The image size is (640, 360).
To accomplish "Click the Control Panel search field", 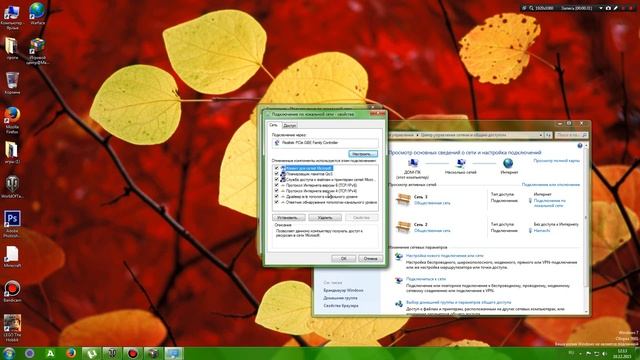I will coord(571,135).
